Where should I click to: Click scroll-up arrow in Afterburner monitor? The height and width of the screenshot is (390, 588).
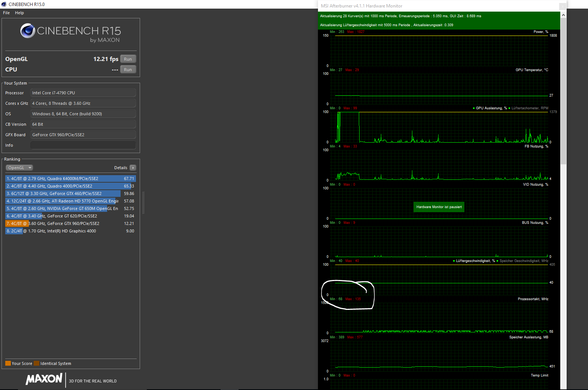point(563,15)
